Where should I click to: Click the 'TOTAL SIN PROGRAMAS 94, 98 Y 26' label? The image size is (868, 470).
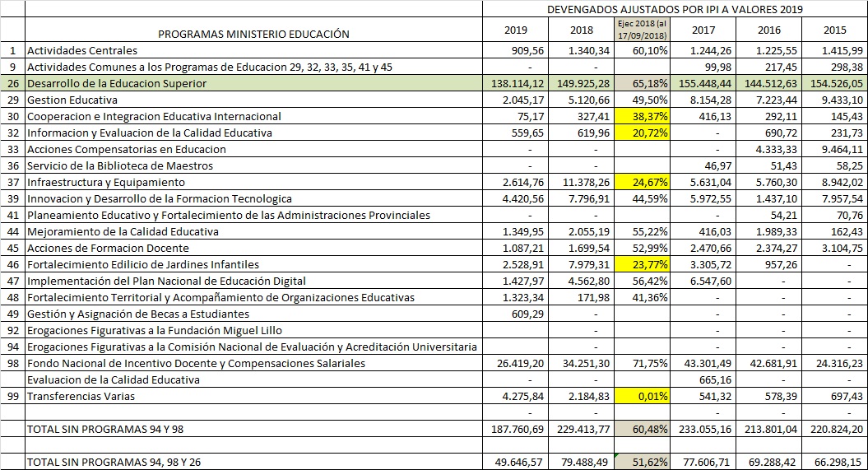[x=114, y=462]
